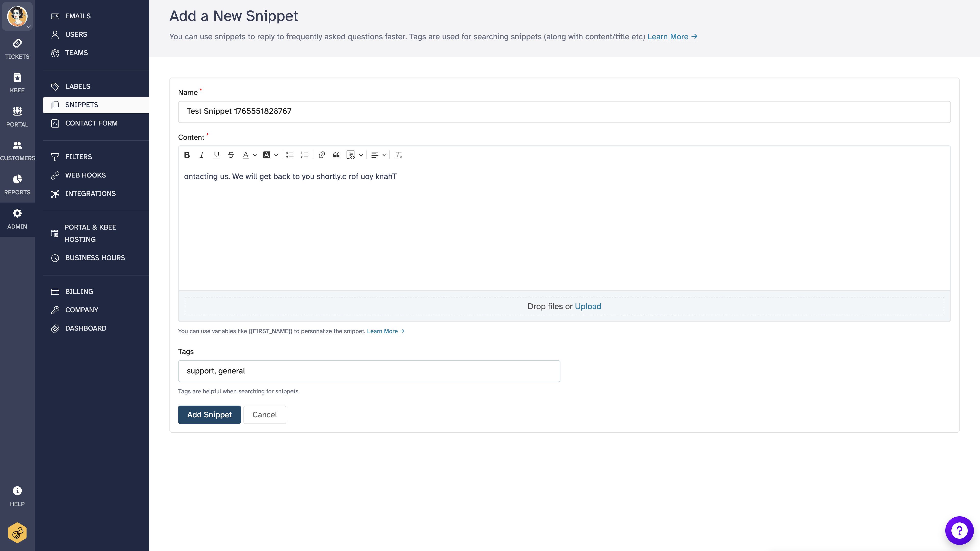Apply strikethrough formatting
980x551 pixels.
pos(231,155)
